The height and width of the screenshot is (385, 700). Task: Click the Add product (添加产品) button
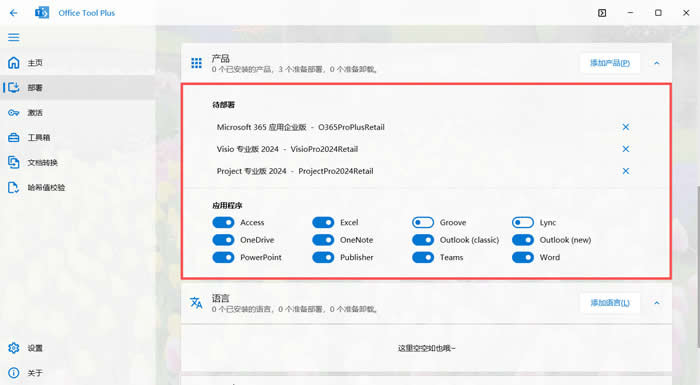610,63
